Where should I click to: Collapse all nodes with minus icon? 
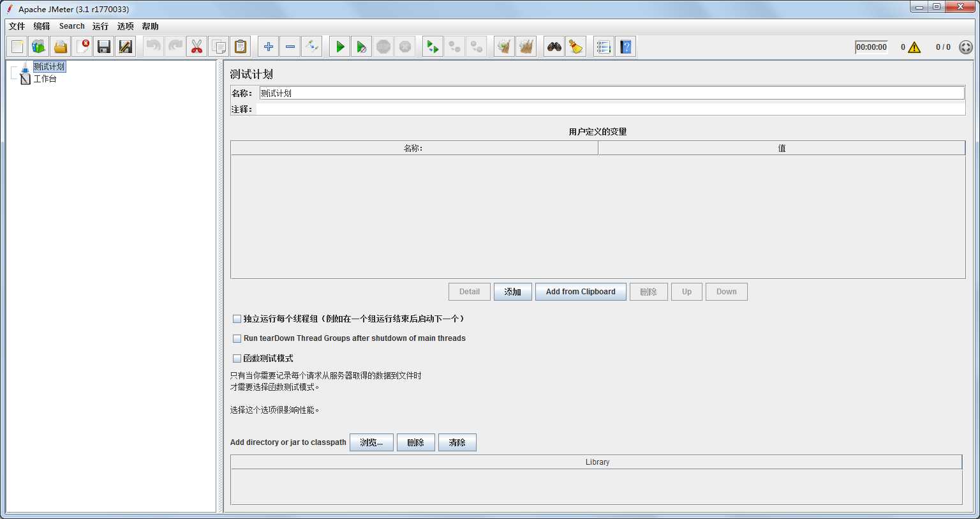point(290,47)
